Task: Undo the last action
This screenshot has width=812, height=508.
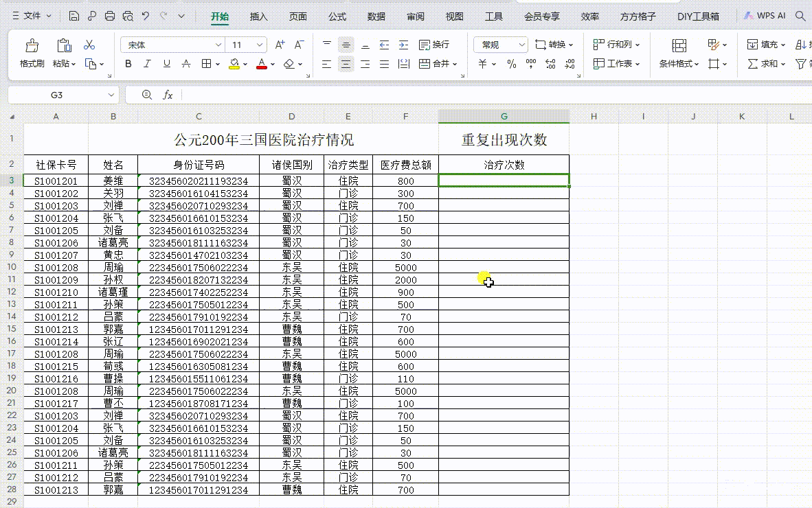Action: point(146,16)
